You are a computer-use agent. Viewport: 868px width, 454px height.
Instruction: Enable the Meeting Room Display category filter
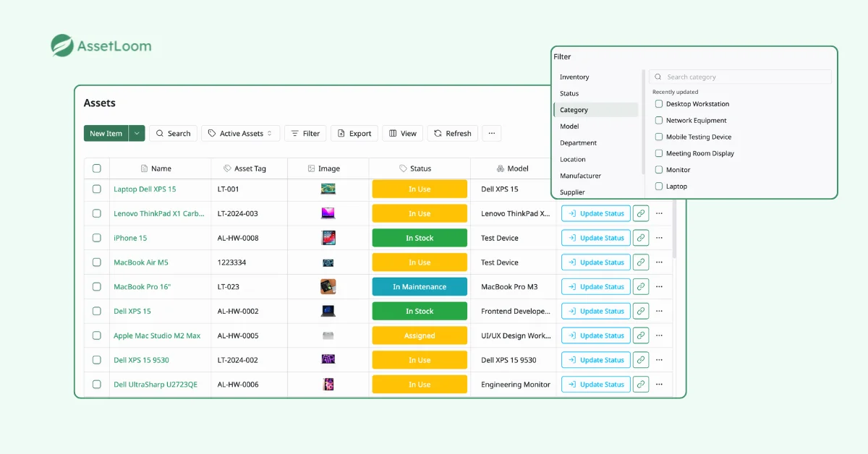click(659, 153)
